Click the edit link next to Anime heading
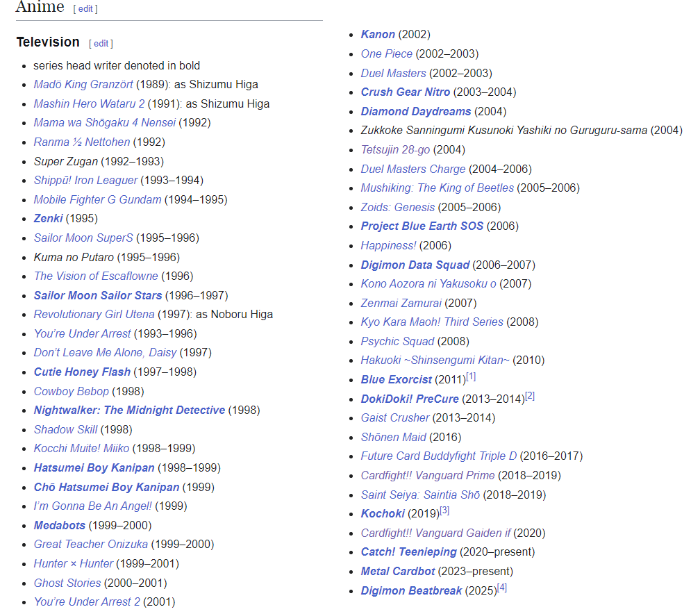Image resolution: width=700 pixels, height=614 pixels. click(x=85, y=8)
